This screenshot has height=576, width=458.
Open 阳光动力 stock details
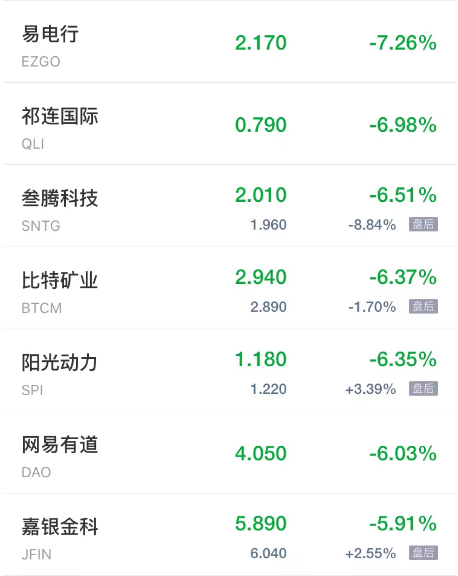229,370
